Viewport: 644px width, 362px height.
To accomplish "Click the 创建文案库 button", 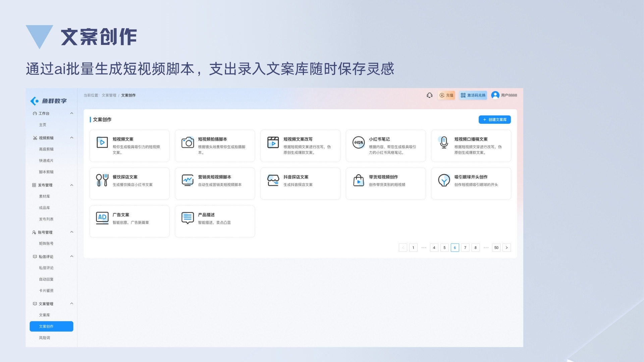I will tap(494, 120).
